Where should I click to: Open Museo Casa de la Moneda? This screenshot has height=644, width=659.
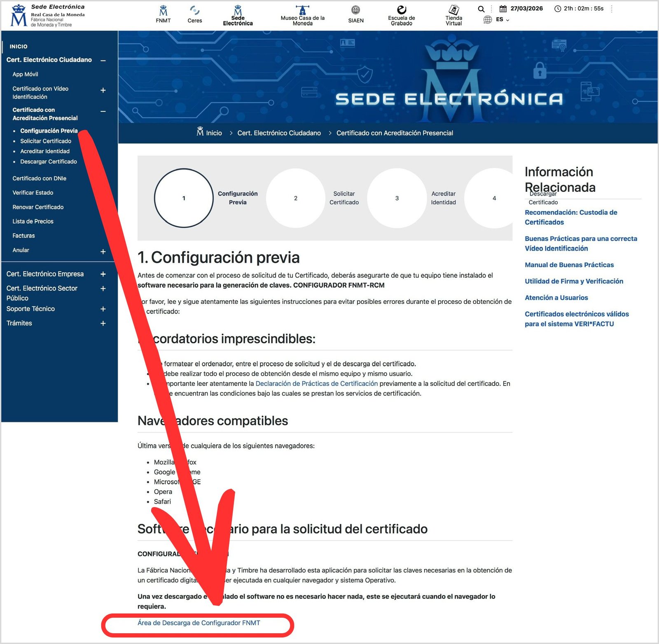point(302,10)
